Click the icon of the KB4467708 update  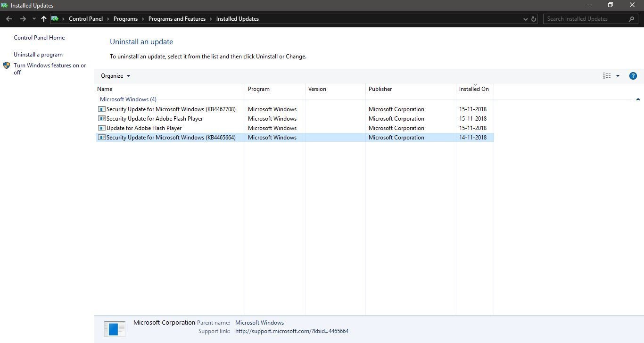coord(101,109)
